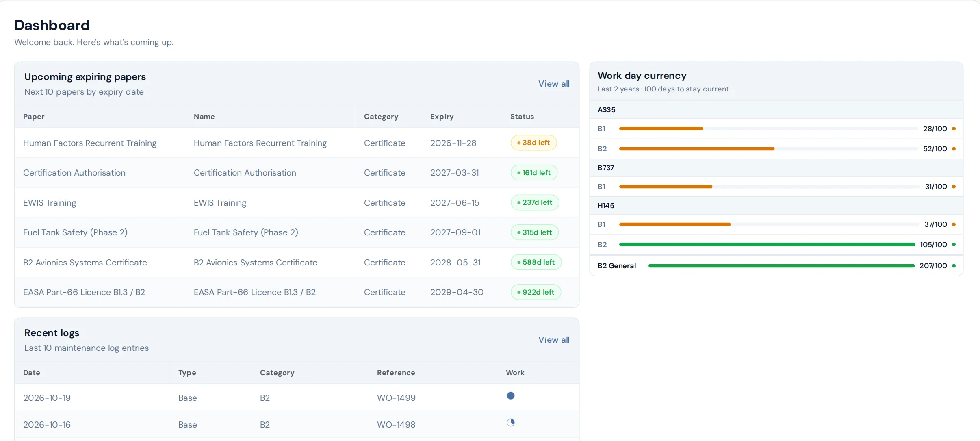Screen dimensions: 980x441
Task: Click the 237d left status badge
Action: (x=535, y=202)
